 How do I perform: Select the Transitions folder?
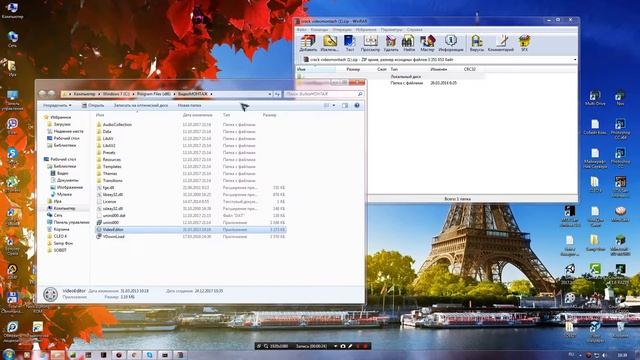coord(112,180)
